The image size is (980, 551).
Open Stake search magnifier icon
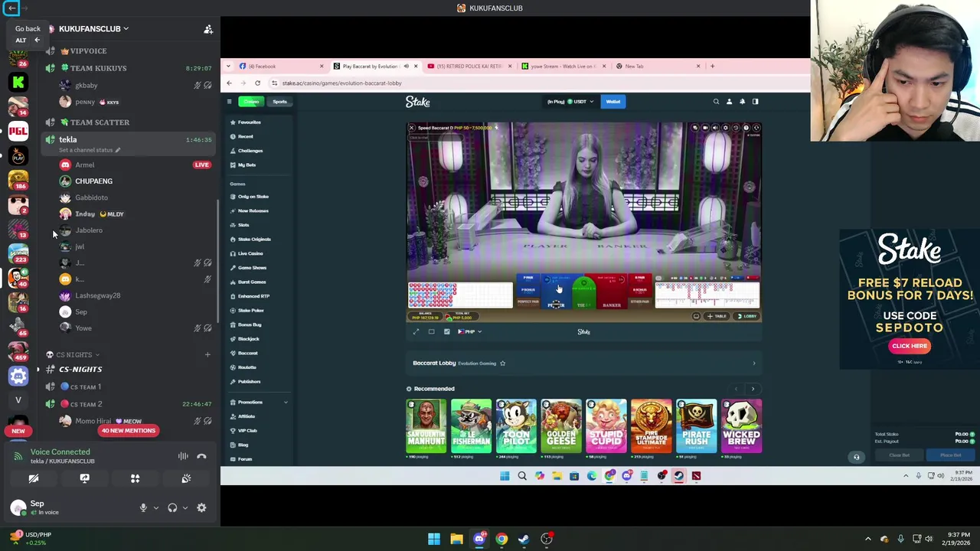(716, 102)
